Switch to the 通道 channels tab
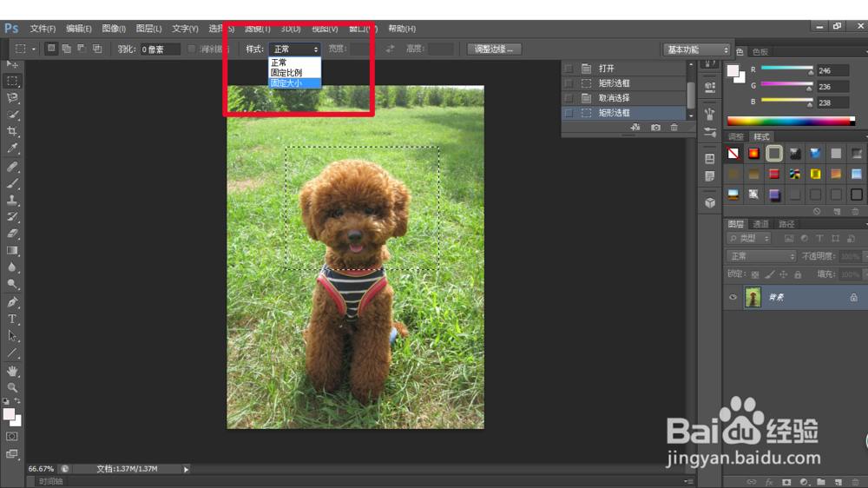The image size is (868, 488). (x=761, y=224)
